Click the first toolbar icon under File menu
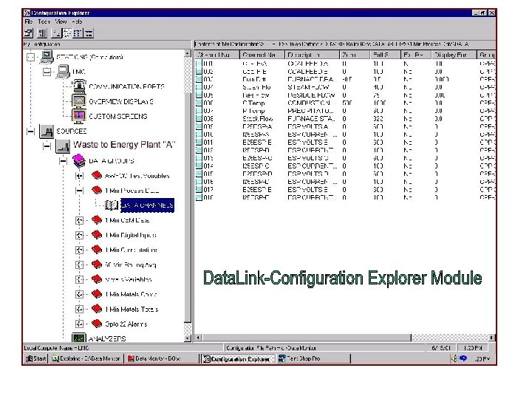Viewport: 532px width, 399px height. [x=28, y=33]
